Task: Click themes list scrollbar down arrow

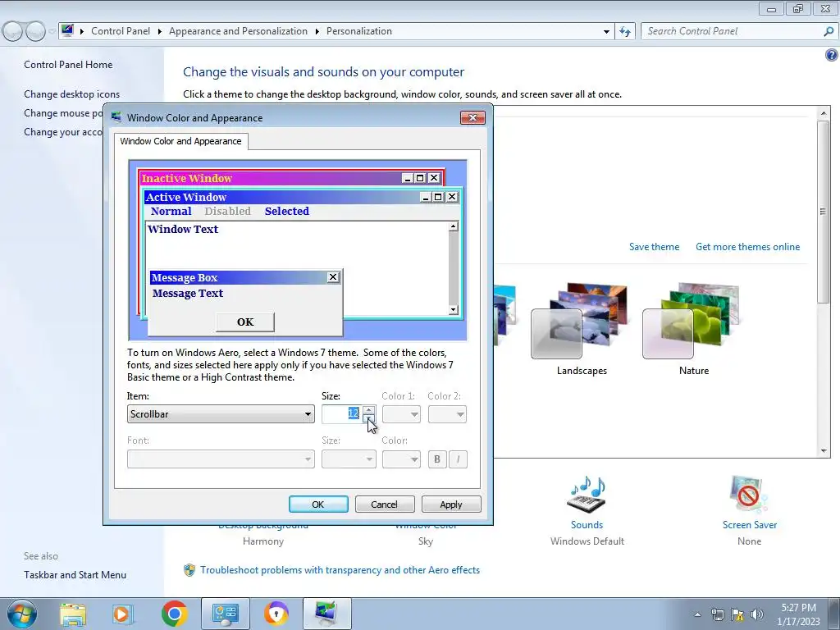Action: pos(824,452)
